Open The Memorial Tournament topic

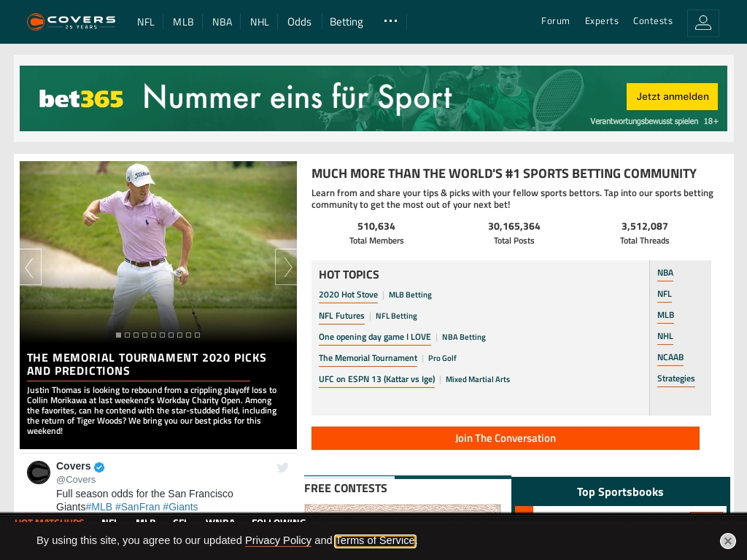click(368, 358)
